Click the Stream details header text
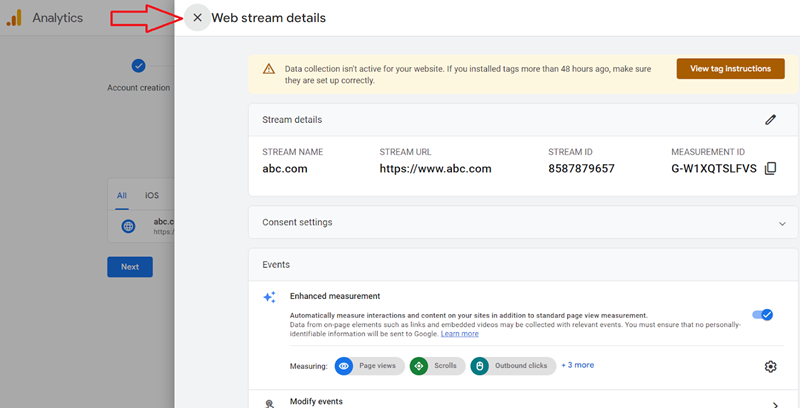800x408 pixels. (x=292, y=120)
